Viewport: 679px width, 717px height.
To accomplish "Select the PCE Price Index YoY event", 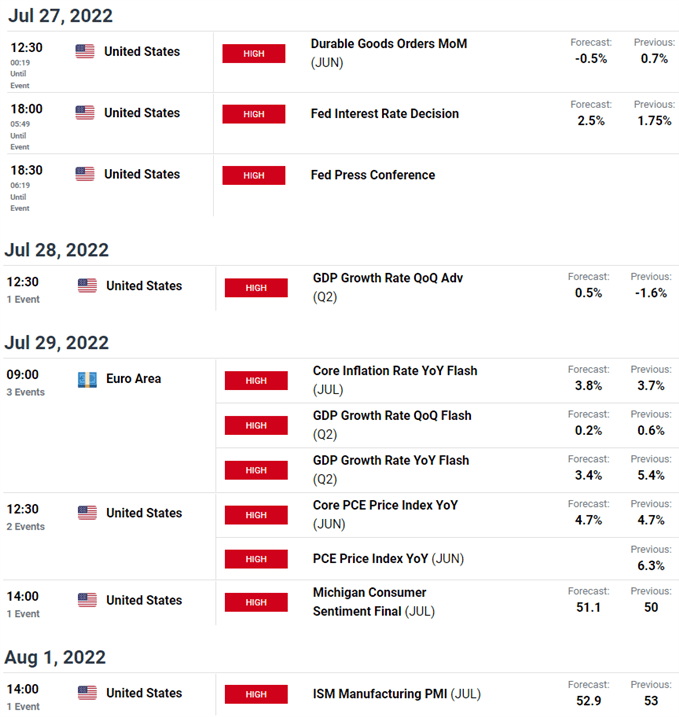I will (x=387, y=558).
